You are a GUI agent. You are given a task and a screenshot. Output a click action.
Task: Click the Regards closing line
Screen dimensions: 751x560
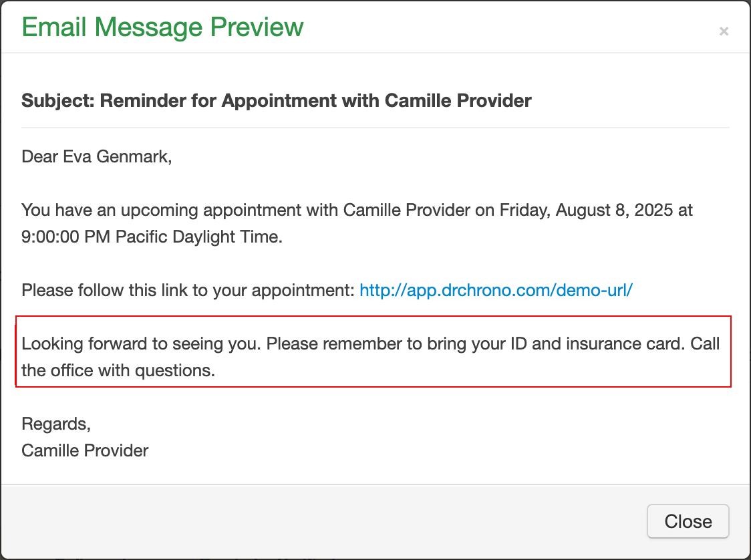[56, 424]
